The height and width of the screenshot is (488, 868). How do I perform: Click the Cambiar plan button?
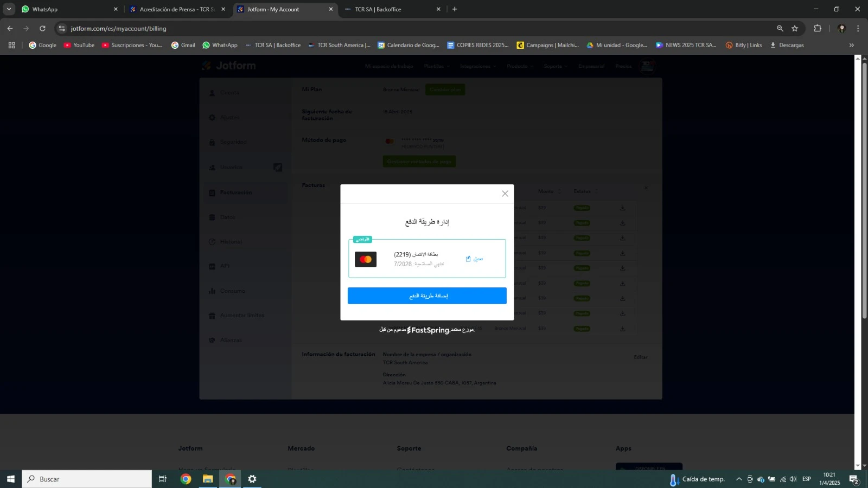[x=445, y=89]
